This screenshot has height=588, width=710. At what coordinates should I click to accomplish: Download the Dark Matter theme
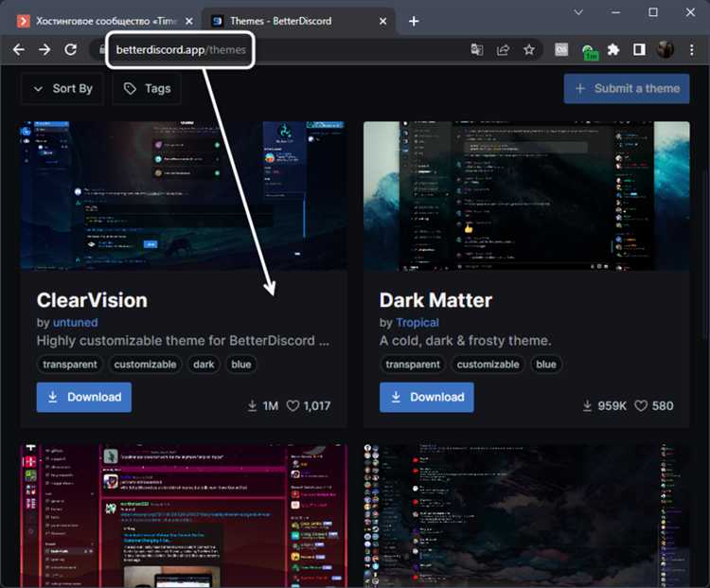tap(427, 398)
